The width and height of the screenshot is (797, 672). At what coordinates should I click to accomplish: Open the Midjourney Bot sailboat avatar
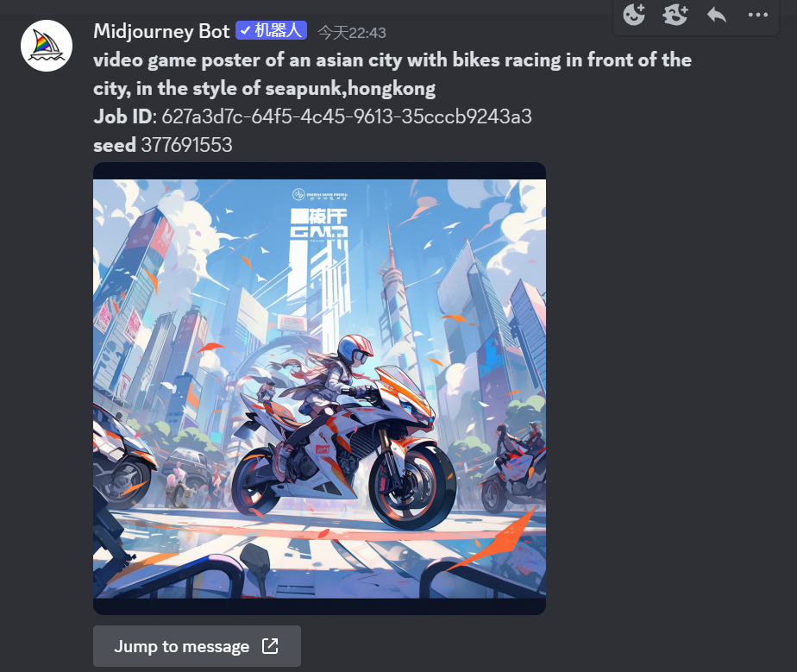tap(47, 46)
